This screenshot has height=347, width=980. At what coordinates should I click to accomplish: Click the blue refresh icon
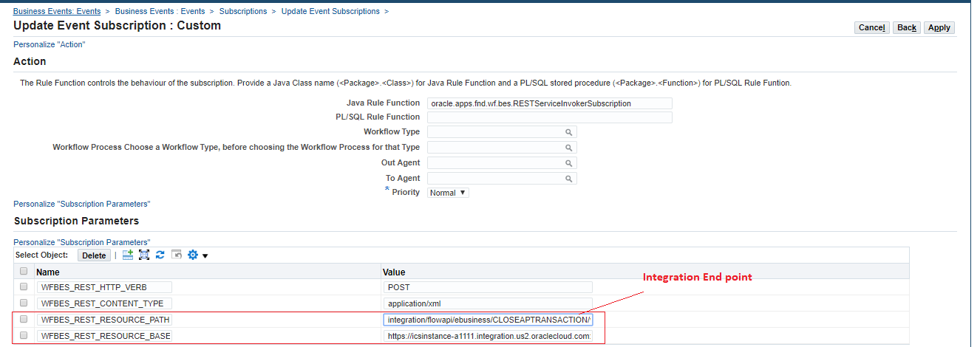pyautogui.click(x=160, y=255)
